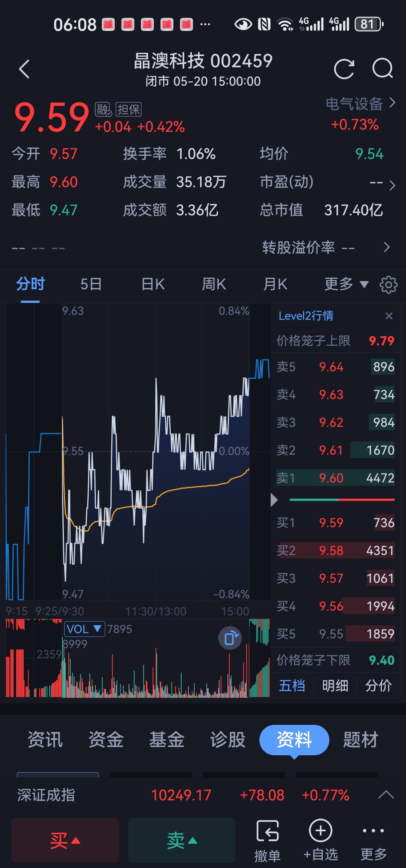
Task: Select 买3 bid row at 9.57
Action: click(x=335, y=578)
